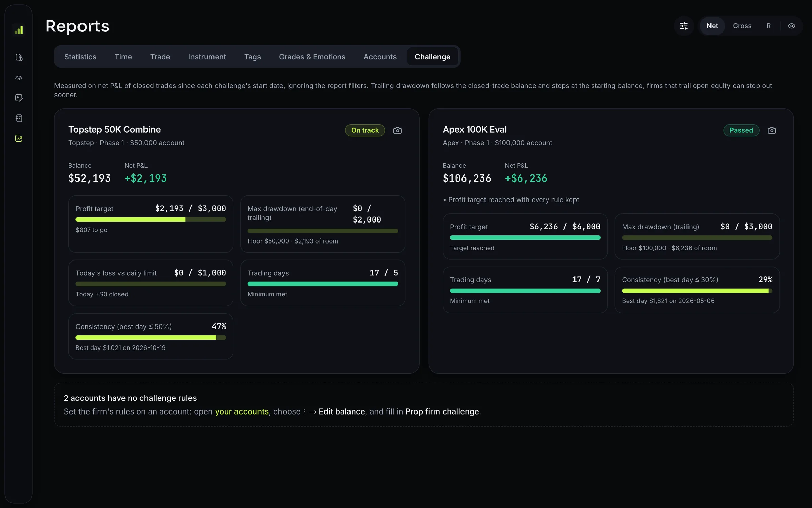This screenshot has height=508, width=812.
Task: Open the dashboard gauge icon in sidebar
Action: (19, 78)
